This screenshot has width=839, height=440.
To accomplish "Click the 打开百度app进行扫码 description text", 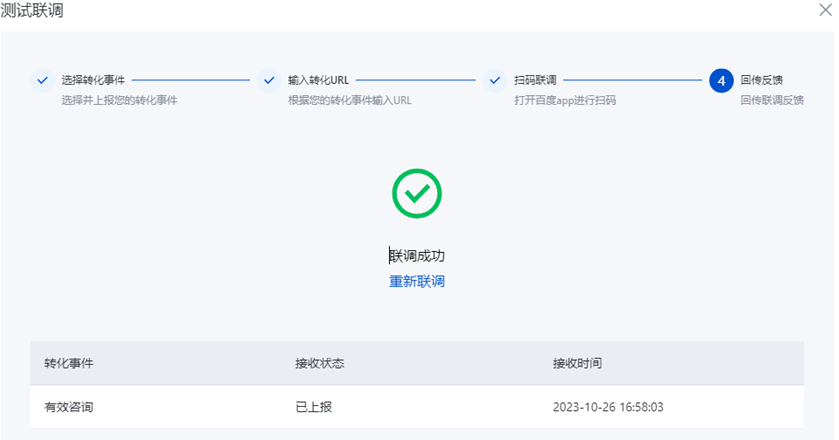I will (x=565, y=100).
